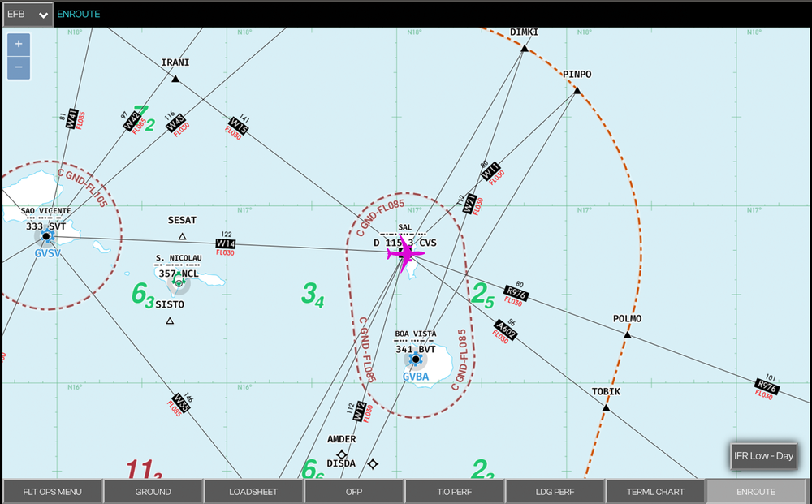
Task: Tap the DIMKI waypoint triangle
Action: [525, 48]
